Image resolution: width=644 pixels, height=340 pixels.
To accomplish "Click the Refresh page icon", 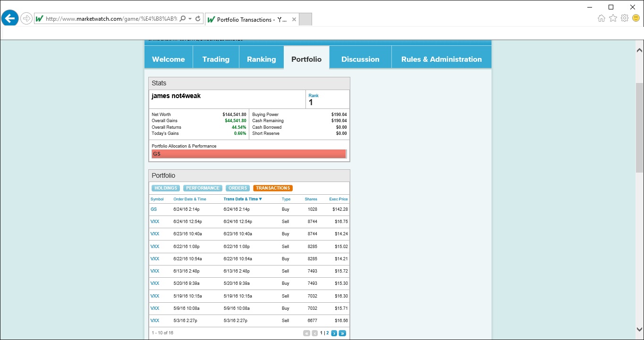I will 198,19.
